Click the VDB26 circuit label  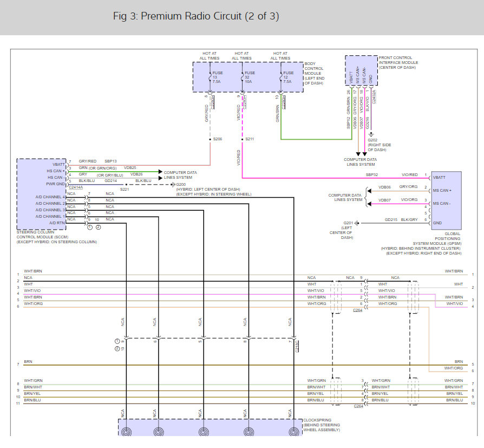click(x=136, y=174)
